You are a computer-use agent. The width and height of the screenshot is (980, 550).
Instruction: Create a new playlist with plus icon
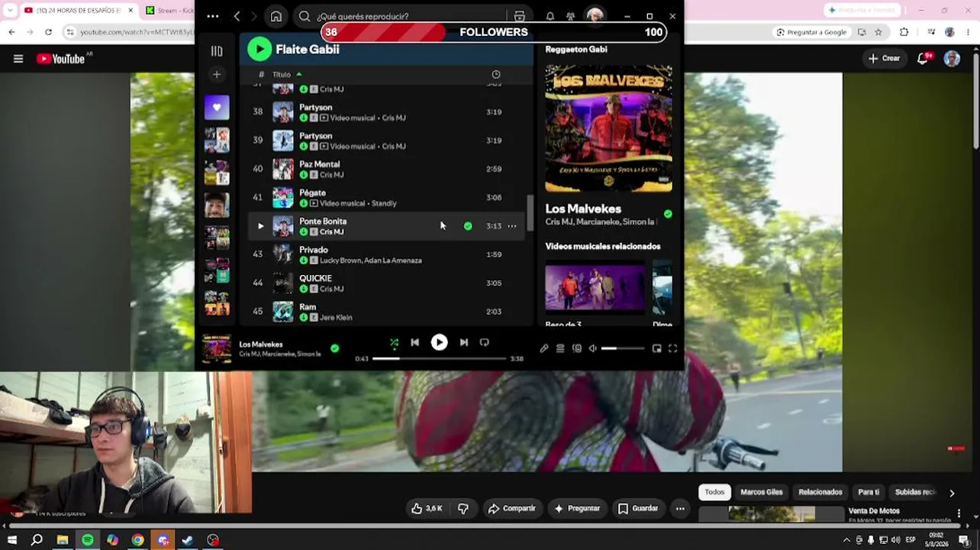(x=217, y=75)
